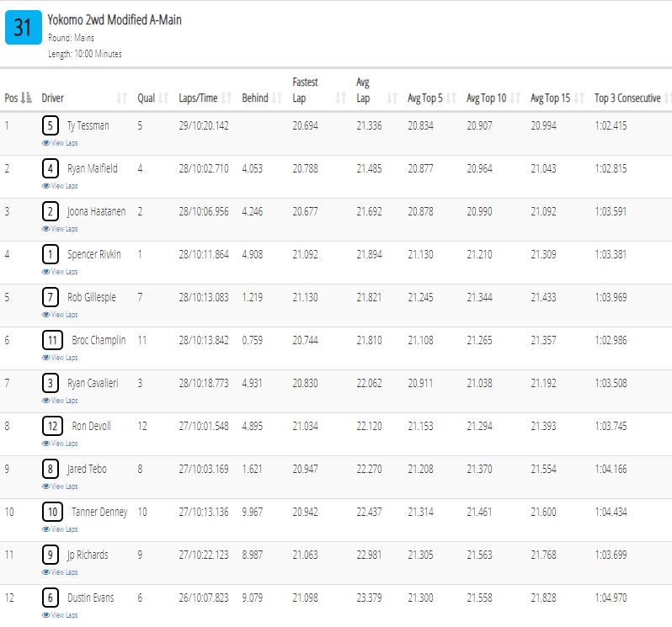
Task: Show View Laps under Joona Haatanen
Action: [x=60, y=229]
